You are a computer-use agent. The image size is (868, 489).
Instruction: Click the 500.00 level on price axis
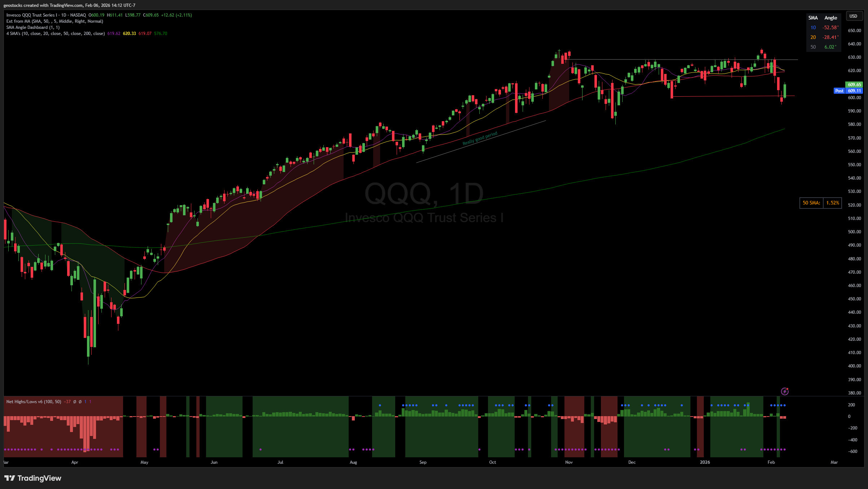point(854,232)
